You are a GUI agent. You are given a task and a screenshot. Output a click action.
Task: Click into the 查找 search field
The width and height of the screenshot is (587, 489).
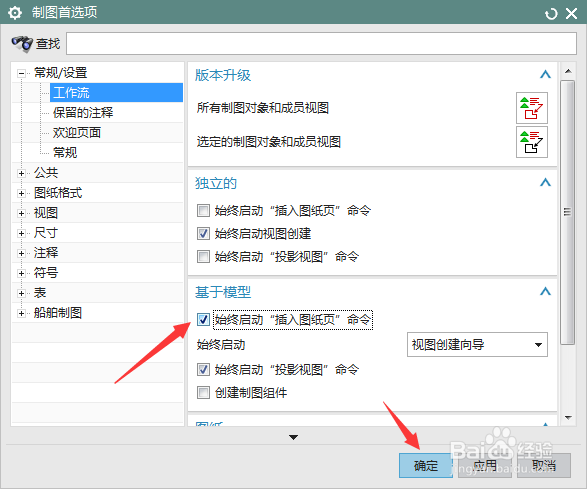click(x=321, y=43)
